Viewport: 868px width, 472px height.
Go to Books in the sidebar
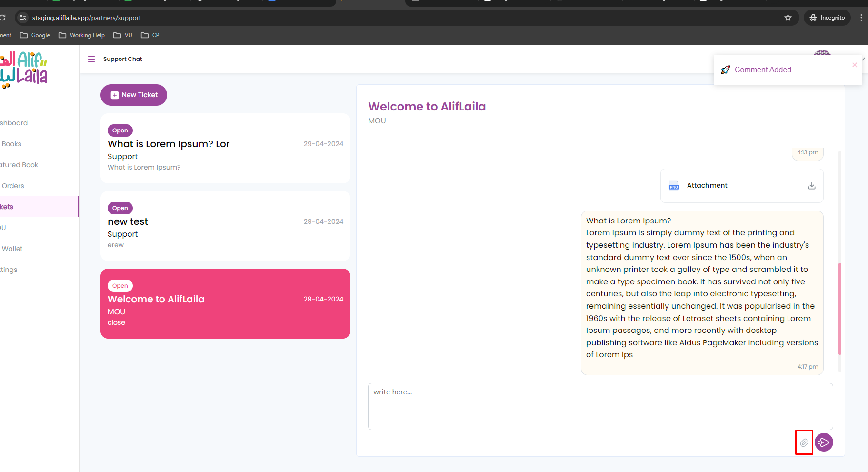pyautogui.click(x=11, y=144)
